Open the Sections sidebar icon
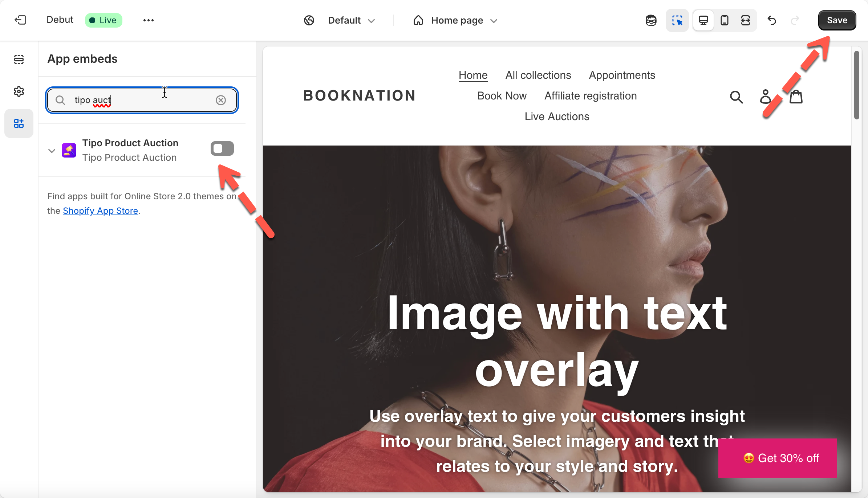Viewport: 868px width, 498px height. [x=19, y=60]
